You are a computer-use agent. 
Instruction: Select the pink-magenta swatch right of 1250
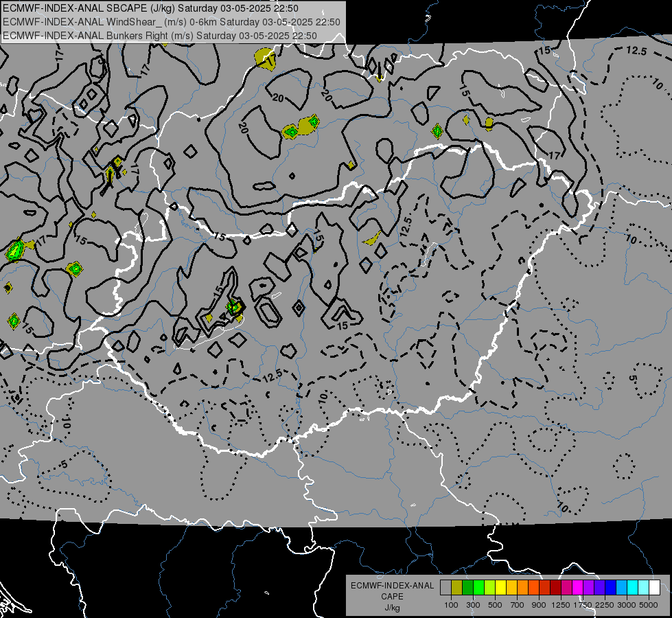(566, 587)
